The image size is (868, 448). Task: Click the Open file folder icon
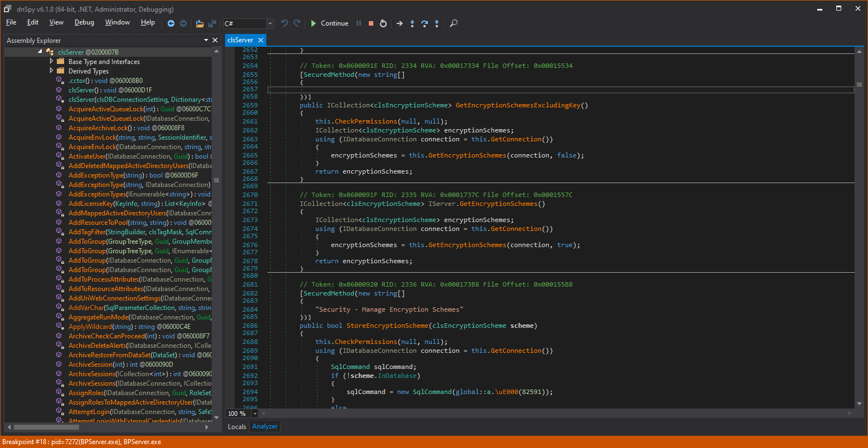[199, 23]
